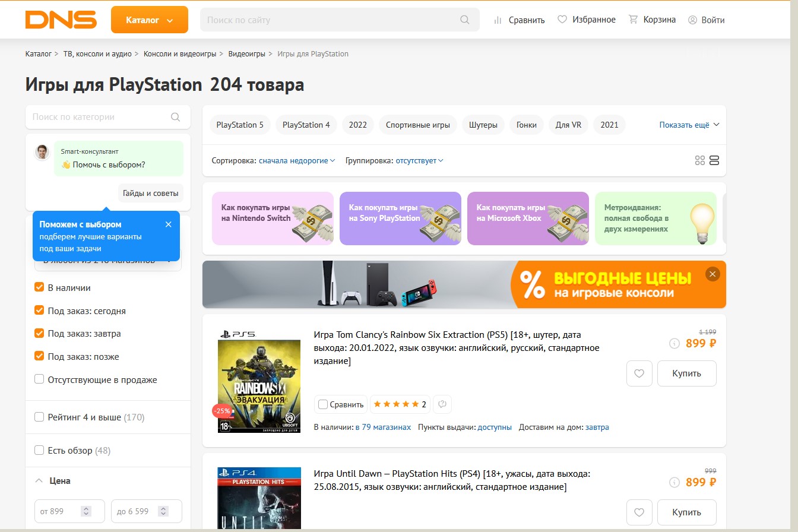798x532 pixels.
Task: Click category search magnifier icon
Action: pos(175,117)
